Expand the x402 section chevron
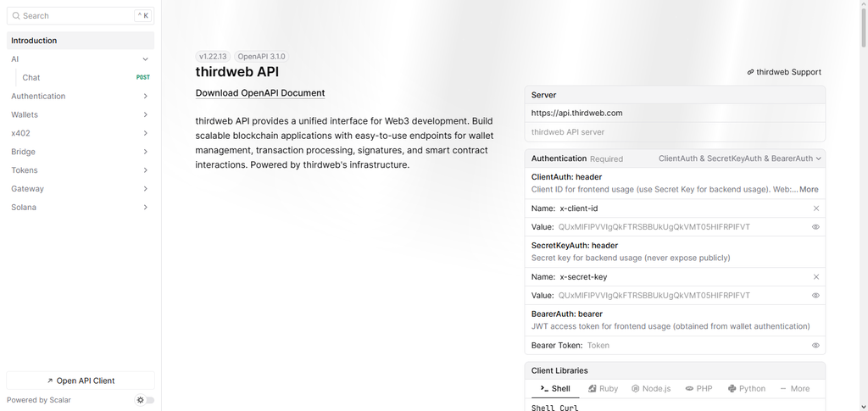 tap(145, 133)
